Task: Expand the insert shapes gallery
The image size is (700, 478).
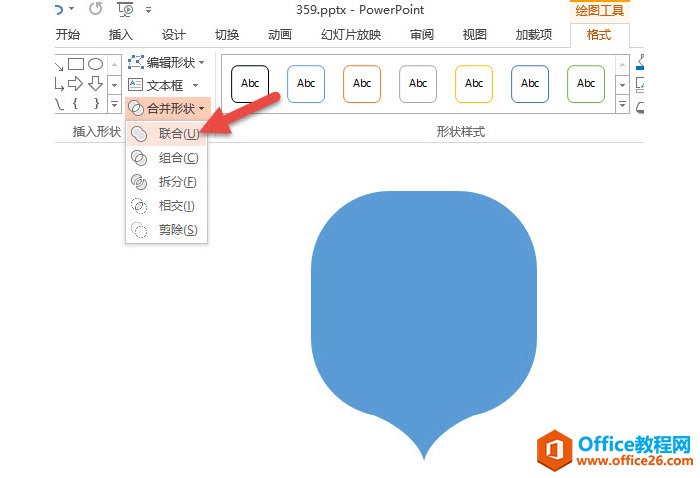Action: point(114,105)
